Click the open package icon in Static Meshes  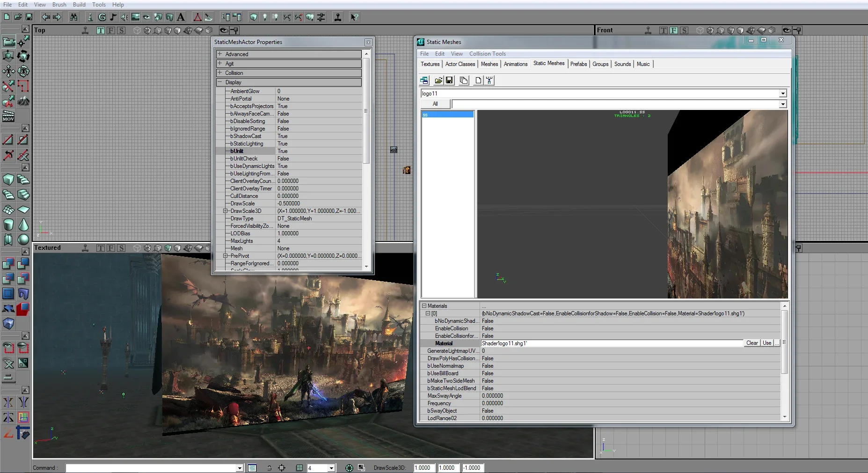(x=438, y=80)
